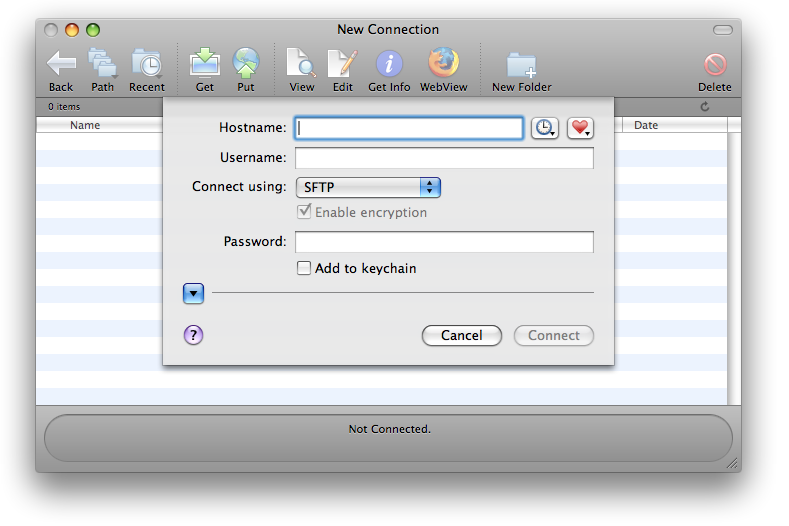Image resolution: width=789 pixels, height=526 pixels.
Task: Click the Get download icon
Action: click(x=204, y=65)
